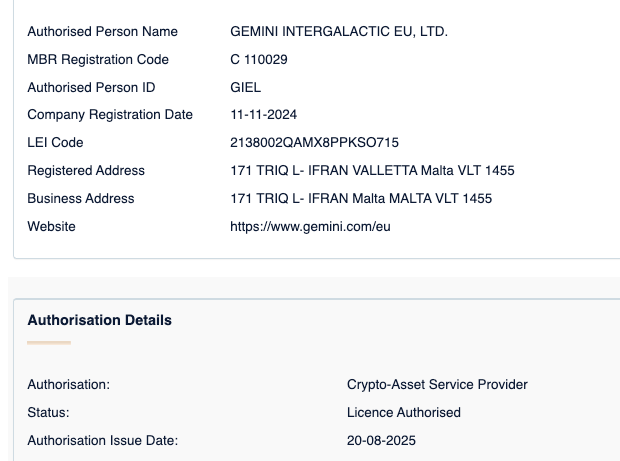Click the Status: label
This screenshot has width=620, height=461.
(48, 413)
